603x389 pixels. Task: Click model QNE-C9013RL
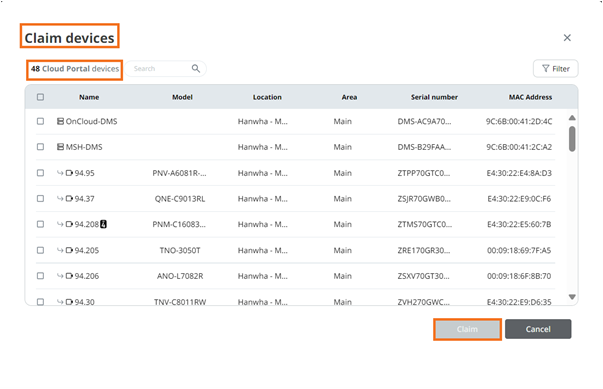pyautogui.click(x=180, y=199)
